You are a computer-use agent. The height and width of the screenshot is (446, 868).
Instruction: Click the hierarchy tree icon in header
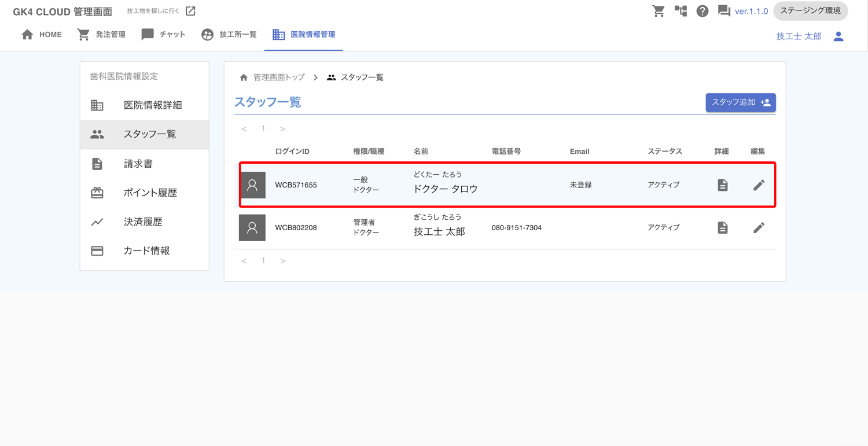(681, 11)
